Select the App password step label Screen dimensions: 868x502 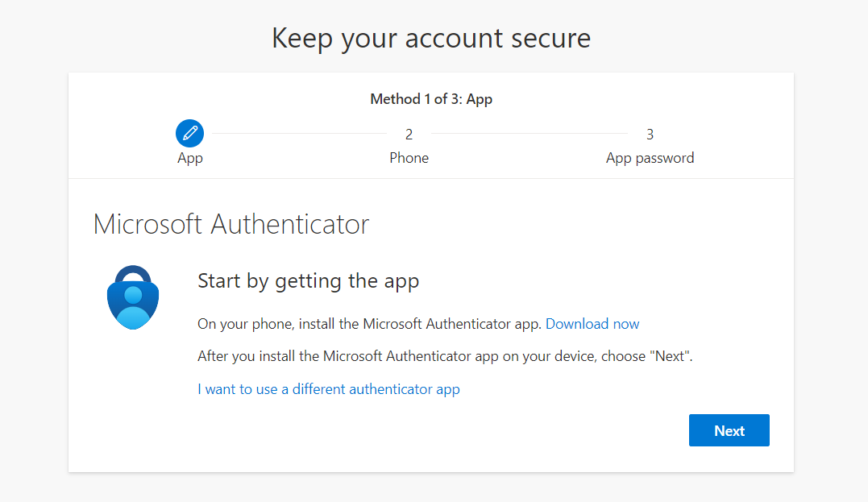click(x=650, y=157)
